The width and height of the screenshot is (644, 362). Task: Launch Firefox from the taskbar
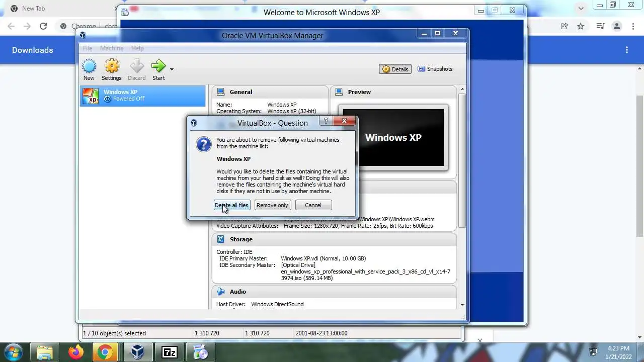[x=76, y=352]
